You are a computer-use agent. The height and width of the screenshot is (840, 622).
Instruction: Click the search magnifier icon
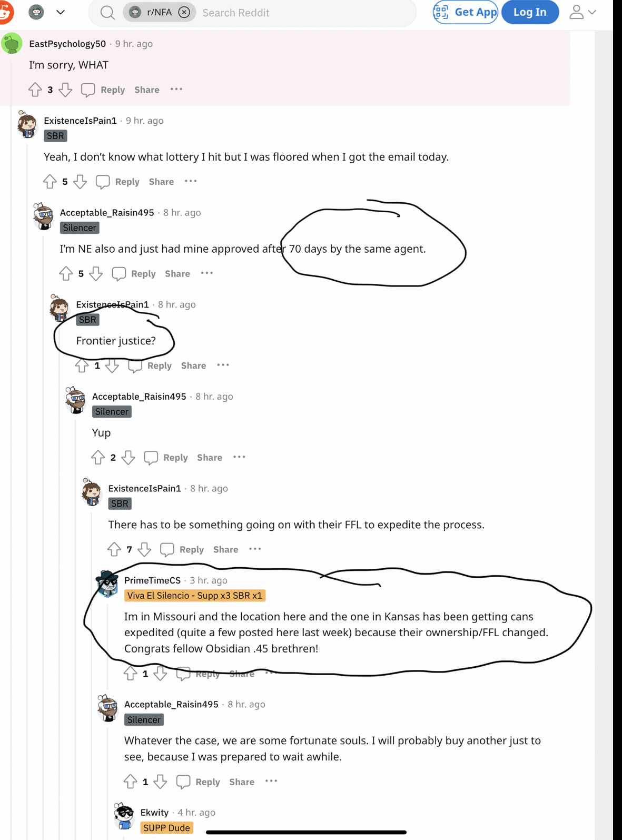(x=107, y=13)
